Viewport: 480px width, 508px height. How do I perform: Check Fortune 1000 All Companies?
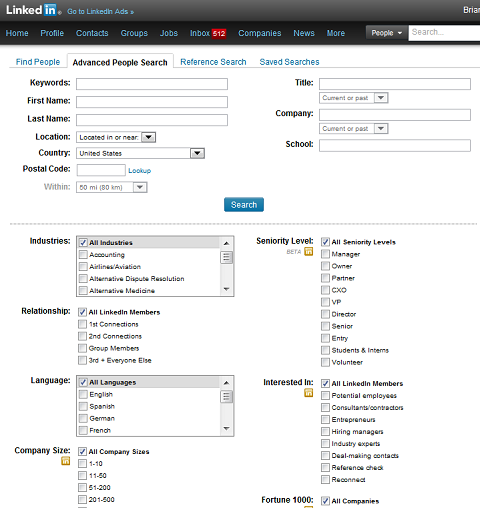(x=325, y=501)
